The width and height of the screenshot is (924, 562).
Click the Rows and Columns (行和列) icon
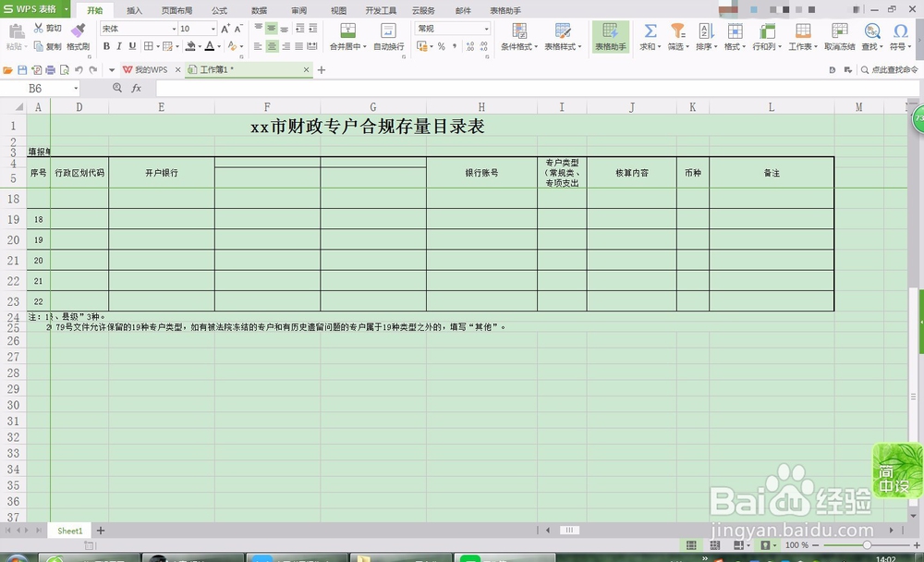tap(767, 31)
